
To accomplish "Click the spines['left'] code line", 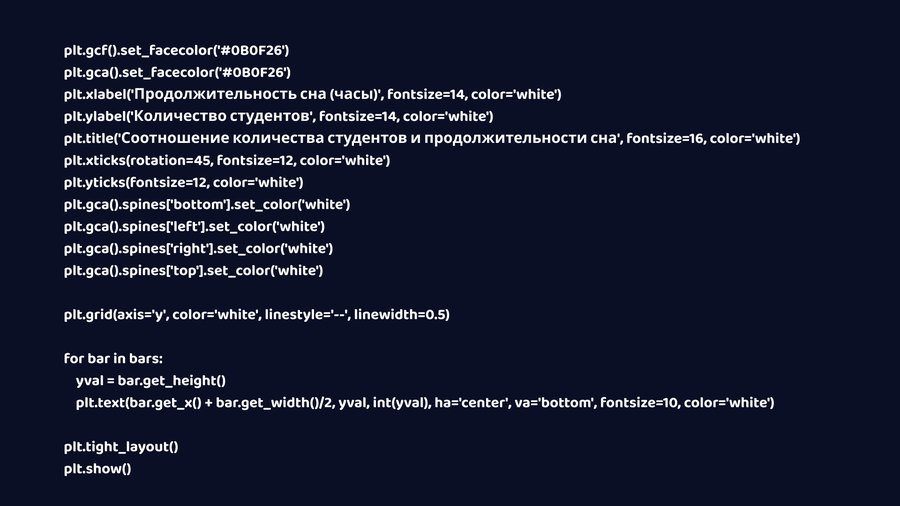I will pyautogui.click(x=194, y=226).
